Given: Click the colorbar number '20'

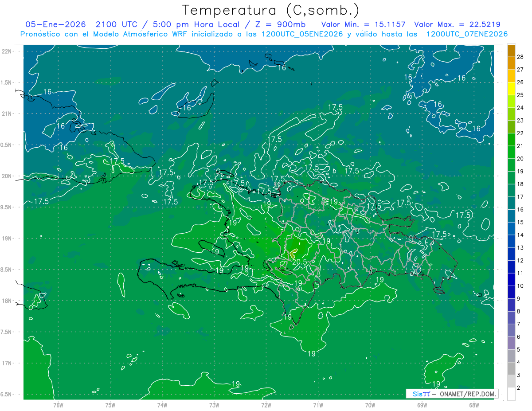Looking at the screenshot, I should 520,158.
